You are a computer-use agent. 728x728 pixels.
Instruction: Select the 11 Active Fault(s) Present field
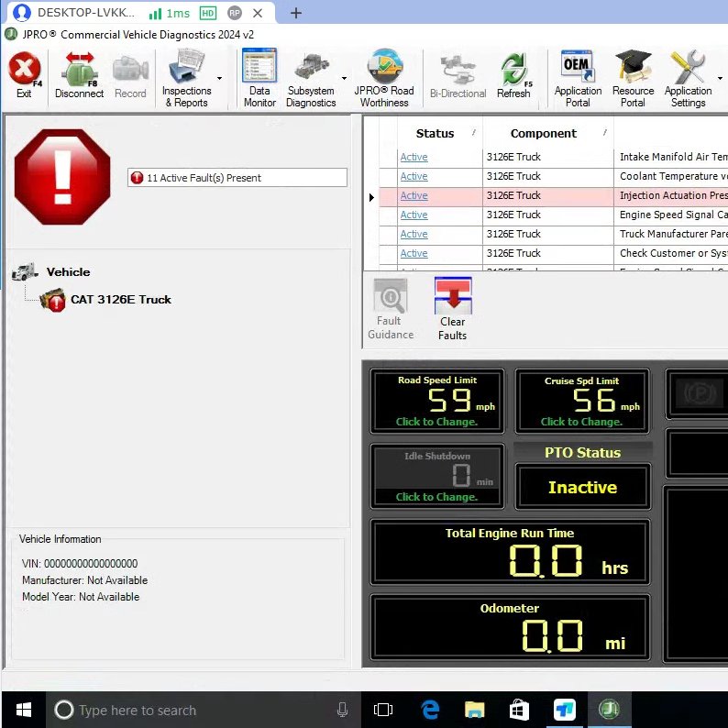237,177
